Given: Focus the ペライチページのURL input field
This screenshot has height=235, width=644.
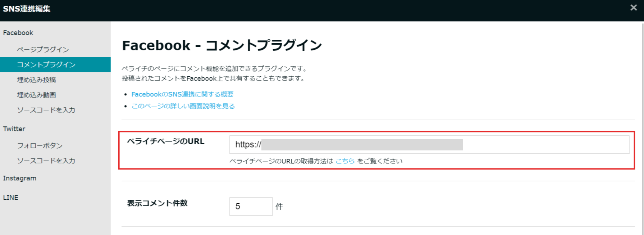Looking at the screenshot, I should [429, 145].
